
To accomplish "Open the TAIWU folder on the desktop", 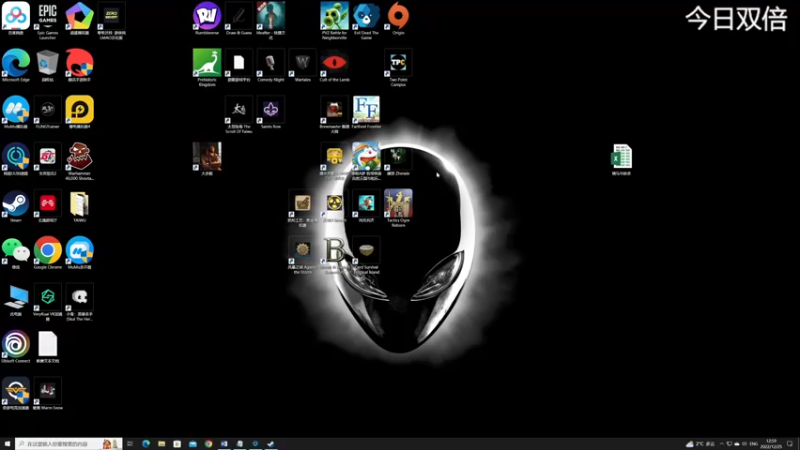I will tap(80, 206).
